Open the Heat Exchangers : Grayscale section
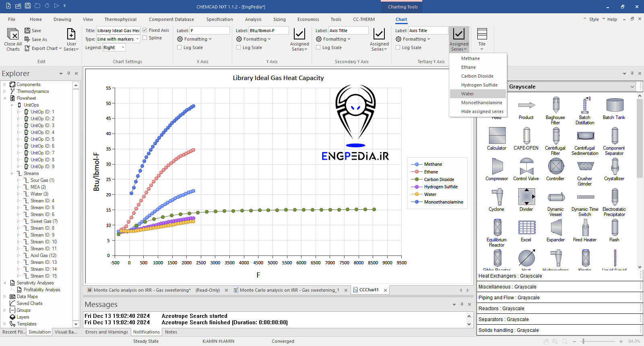 (x=559, y=276)
